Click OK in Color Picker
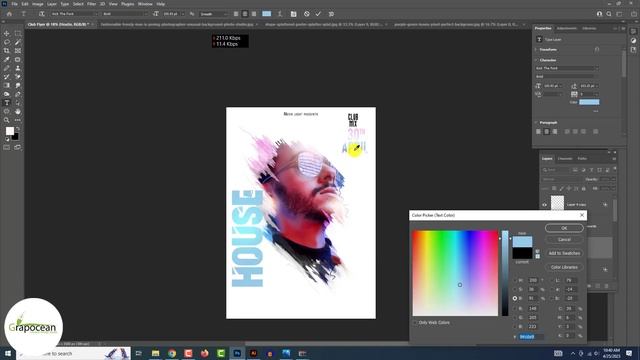 pyautogui.click(x=564, y=228)
